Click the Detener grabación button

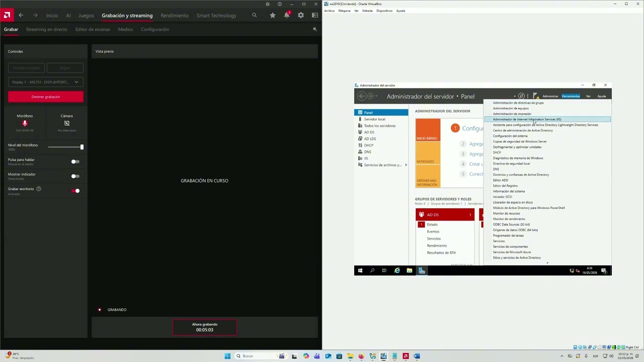coord(46,97)
